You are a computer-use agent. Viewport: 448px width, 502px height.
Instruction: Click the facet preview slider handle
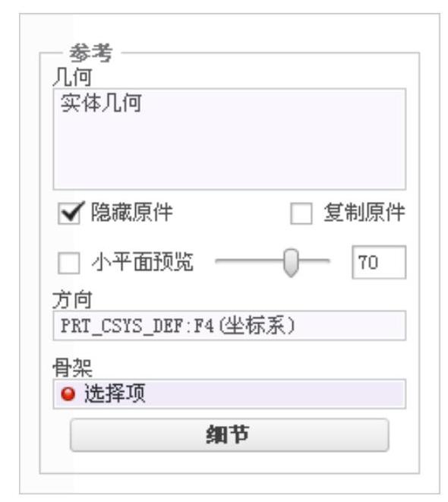coord(291,263)
